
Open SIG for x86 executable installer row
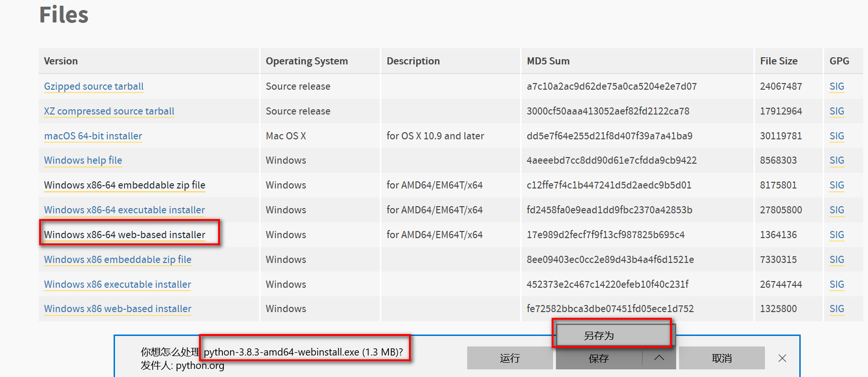837,284
